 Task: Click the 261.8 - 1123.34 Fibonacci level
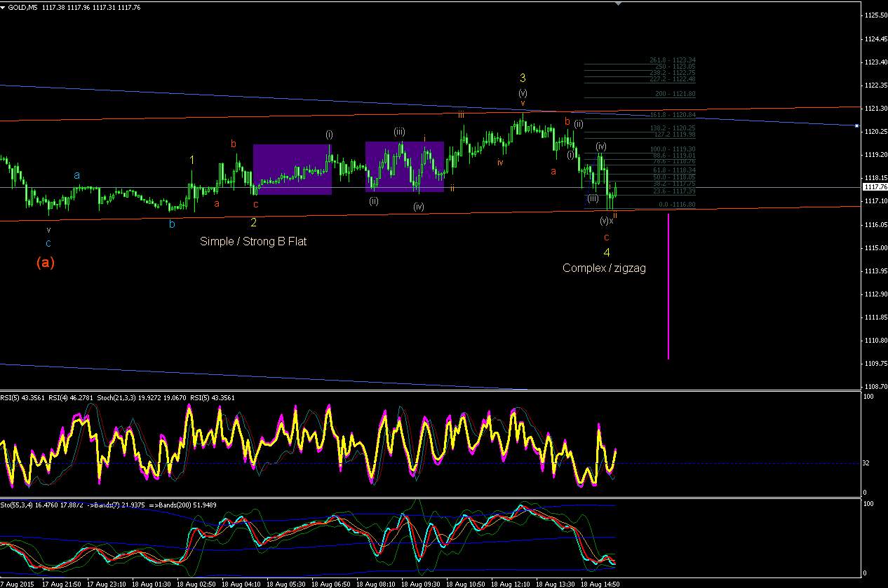(x=672, y=60)
